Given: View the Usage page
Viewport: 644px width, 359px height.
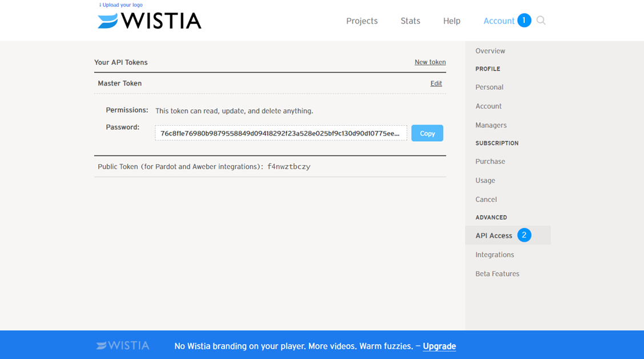Looking at the screenshot, I should click(485, 180).
